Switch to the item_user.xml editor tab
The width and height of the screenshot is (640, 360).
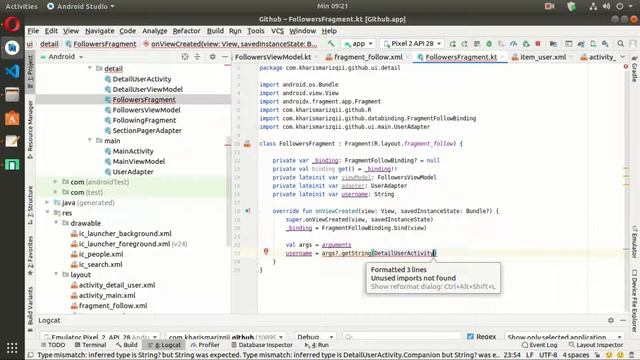click(543, 57)
